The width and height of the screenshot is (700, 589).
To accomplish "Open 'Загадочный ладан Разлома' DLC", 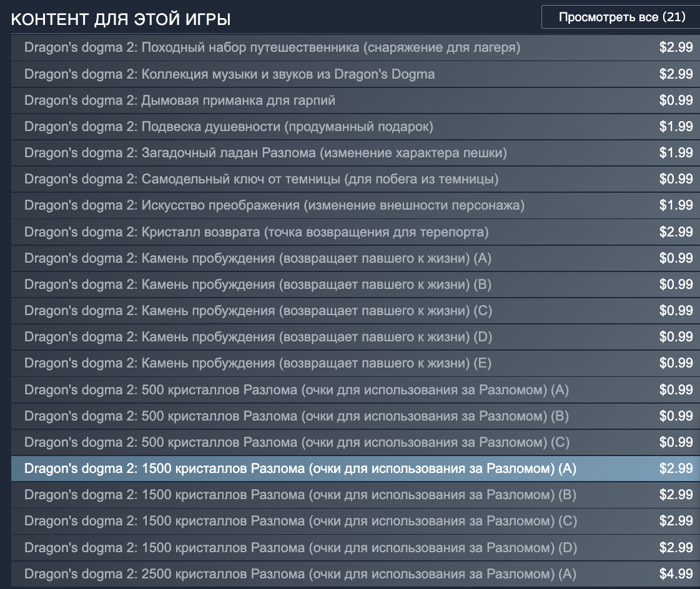I will [355, 153].
